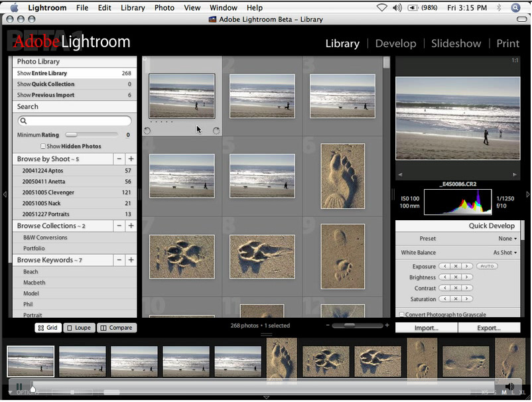This screenshot has height=402, width=532.
Task: Increase Exposure with the right arrow
Action: pos(467,266)
